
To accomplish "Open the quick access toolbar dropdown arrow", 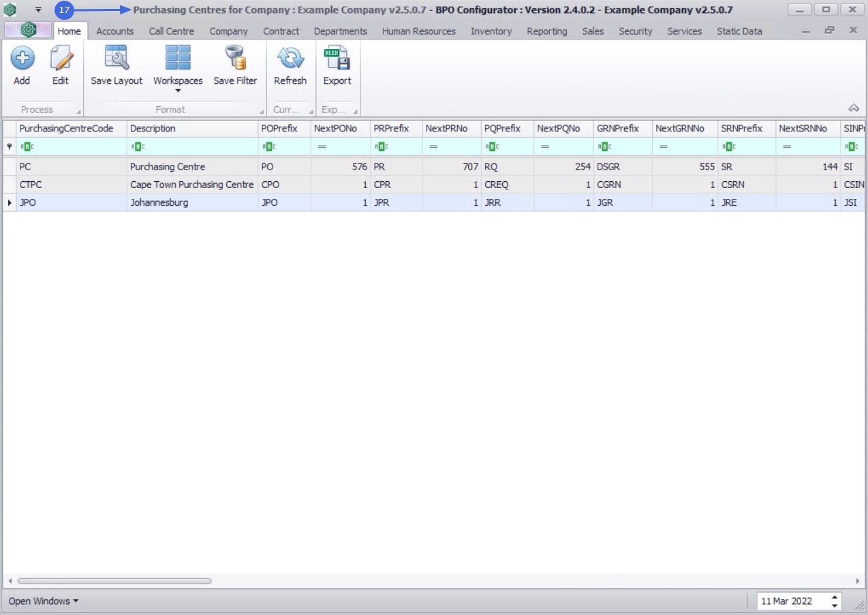I will coord(38,10).
